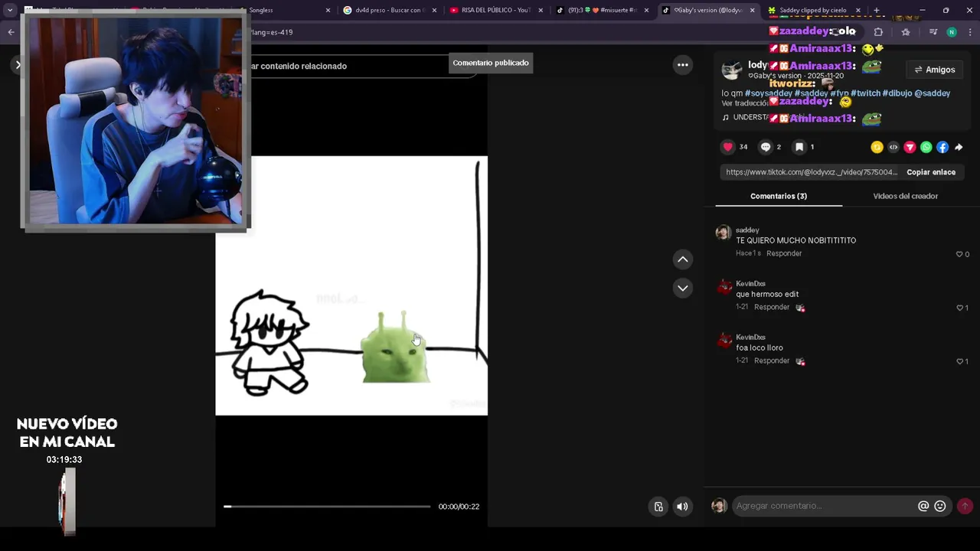Image resolution: width=980 pixels, height=551 pixels.
Task: Open the embed code icon
Action: click(x=893, y=147)
